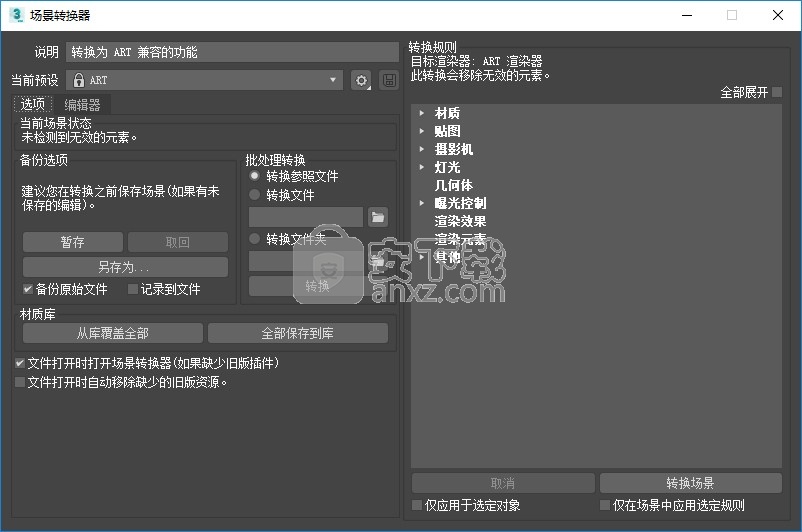802x532 pixels.
Task: Toggle the 备份原始文件 checkbox
Action: 28,289
